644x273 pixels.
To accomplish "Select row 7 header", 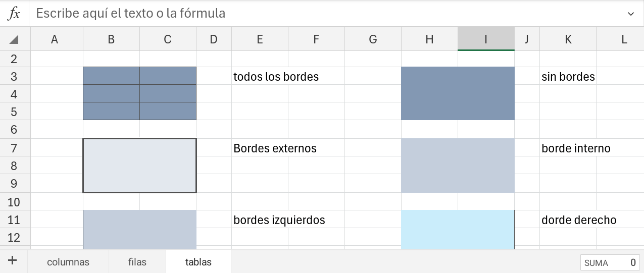I will [14, 148].
